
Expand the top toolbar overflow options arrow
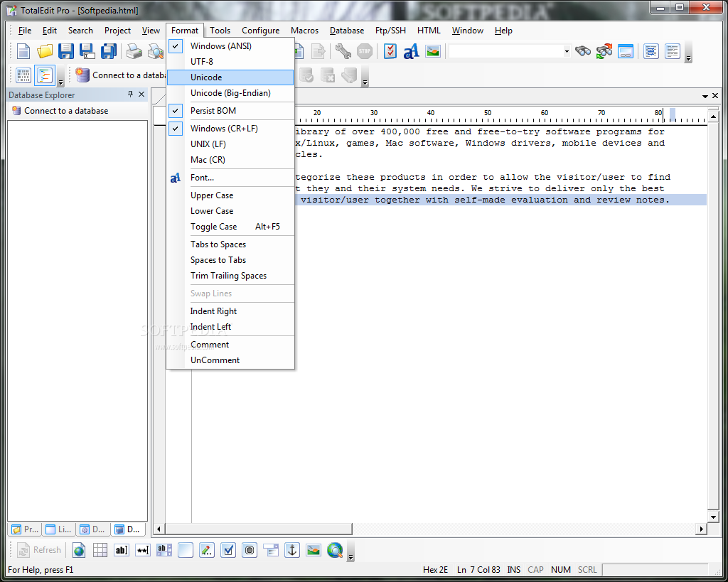[x=688, y=59]
